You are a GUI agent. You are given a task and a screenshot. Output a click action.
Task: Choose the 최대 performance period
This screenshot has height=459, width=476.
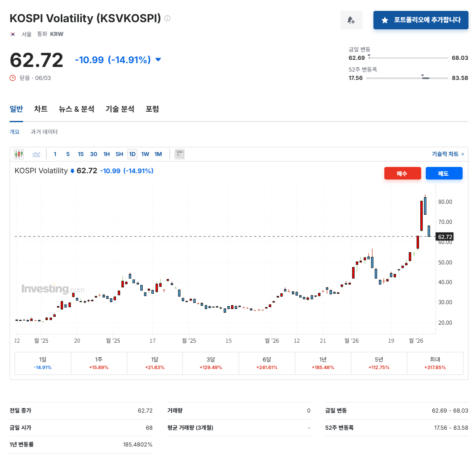click(435, 363)
